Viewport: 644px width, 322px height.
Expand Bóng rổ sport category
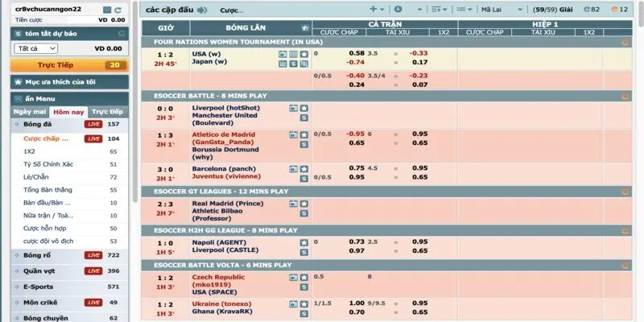click(69, 255)
